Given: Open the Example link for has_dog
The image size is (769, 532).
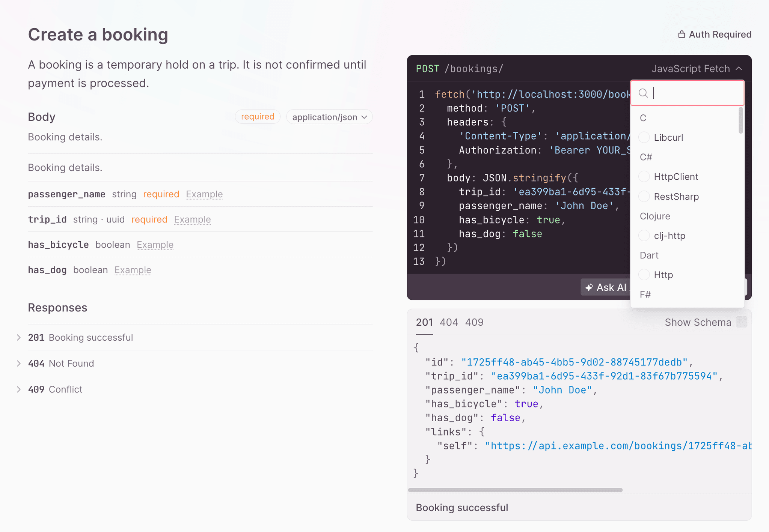Looking at the screenshot, I should click(133, 270).
